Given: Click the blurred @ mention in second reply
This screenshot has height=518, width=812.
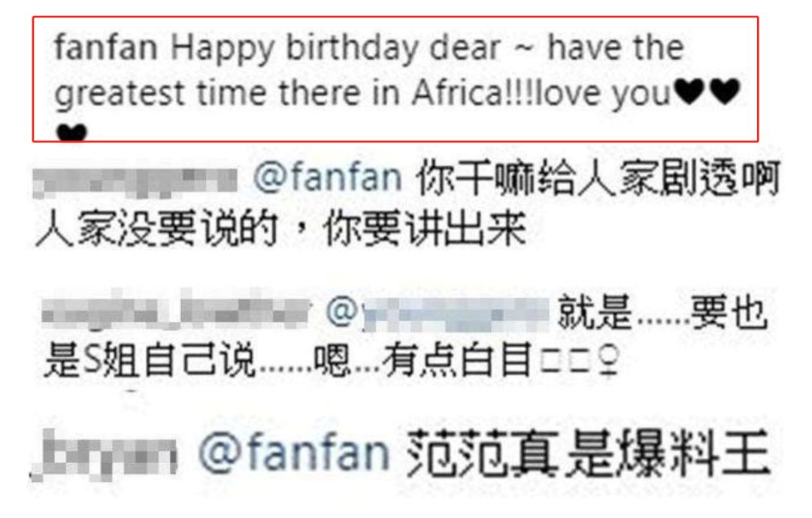Looking at the screenshot, I should (438, 313).
